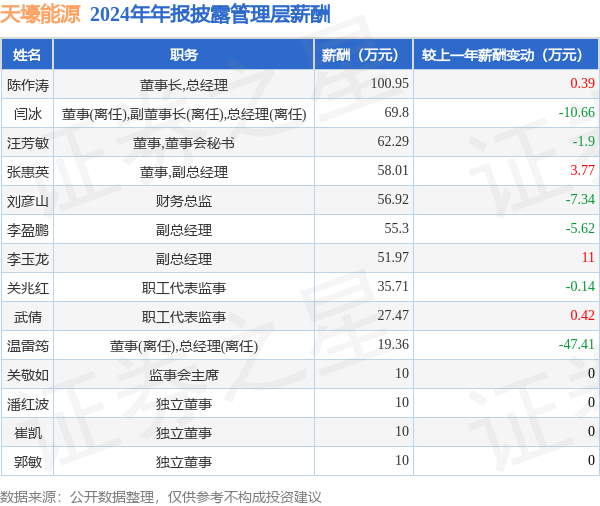600x506 pixels.
Task: Select the name 闫冰
Action: point(28,114)
